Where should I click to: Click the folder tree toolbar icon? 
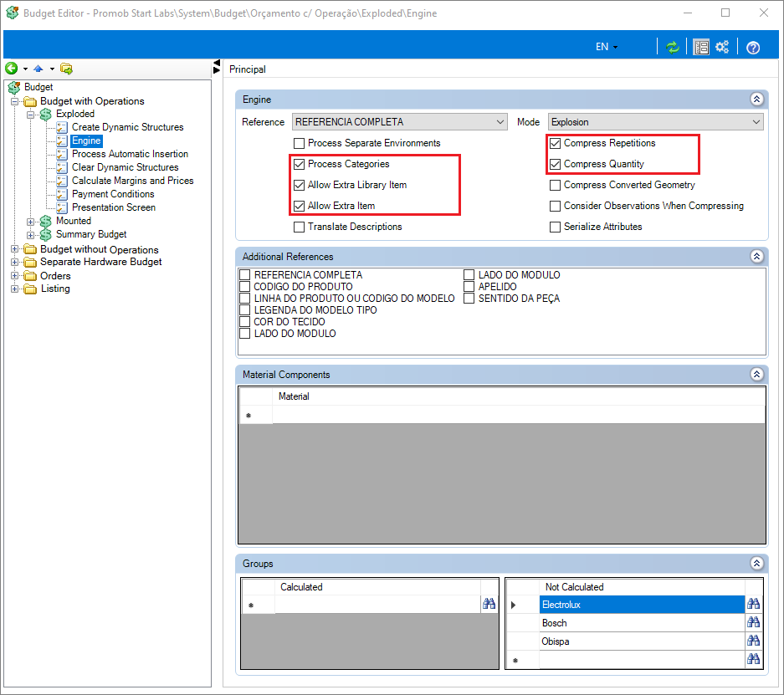tap(66, 69)
